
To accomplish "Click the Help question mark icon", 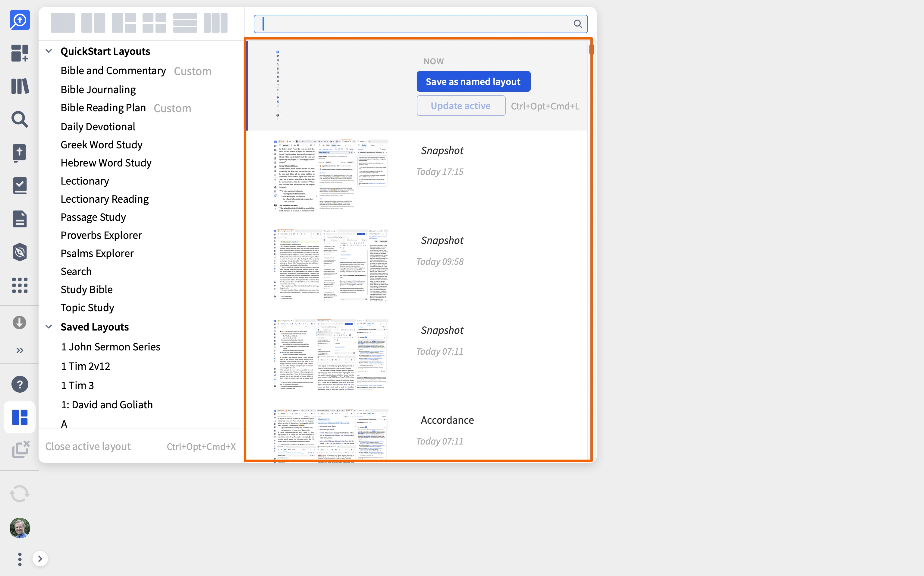I will tap(20, 384).
